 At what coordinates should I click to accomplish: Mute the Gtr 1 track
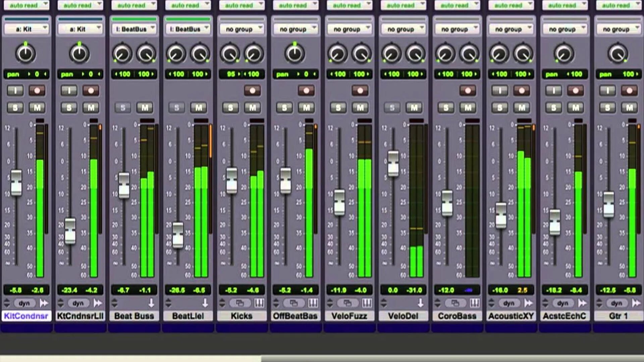(629, 108)
